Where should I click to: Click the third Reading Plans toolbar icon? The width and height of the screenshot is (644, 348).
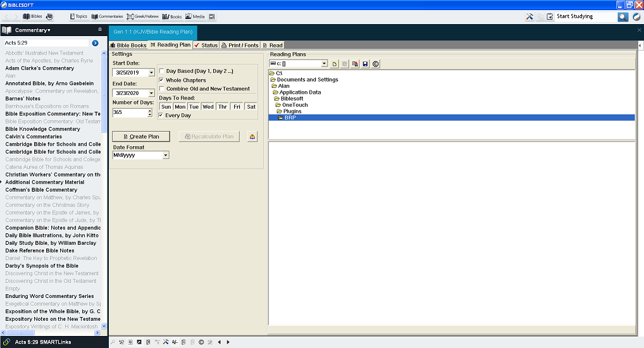tap(355, 64)
